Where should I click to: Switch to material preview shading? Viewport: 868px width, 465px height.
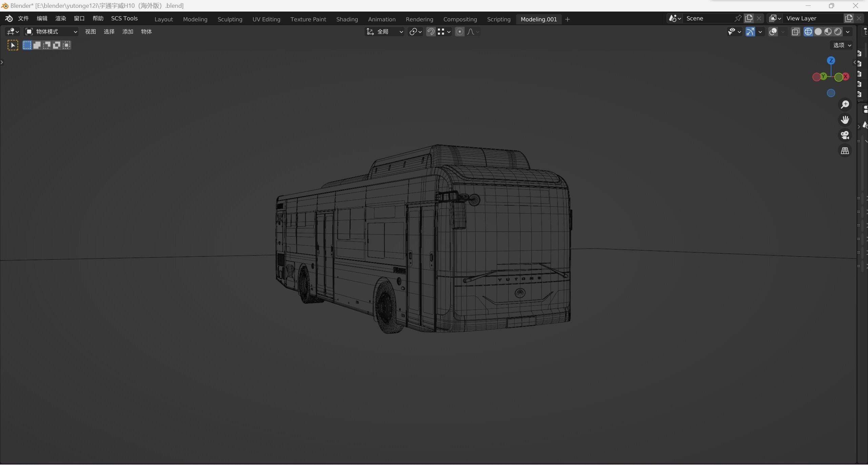828,32
